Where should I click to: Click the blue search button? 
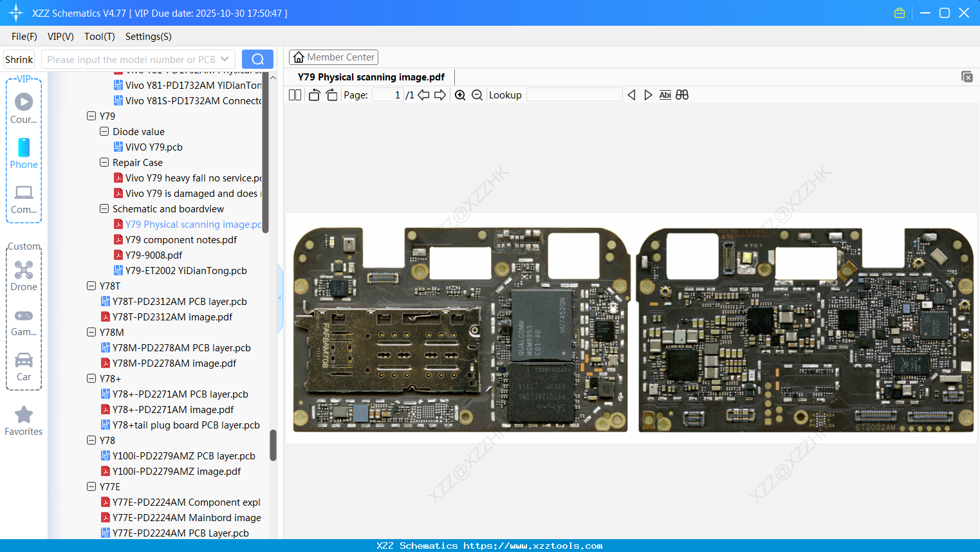click(x=257, y=59)
